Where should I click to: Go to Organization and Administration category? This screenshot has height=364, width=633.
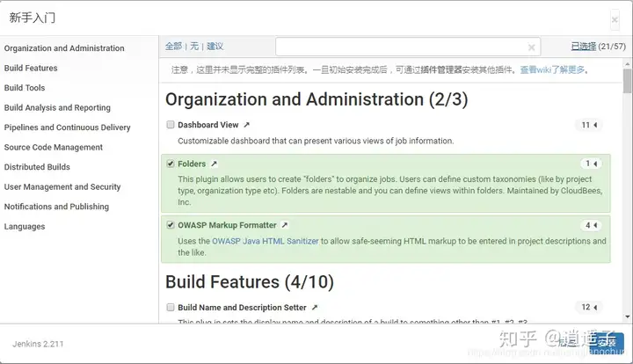pyautogui.click(x=64, y=48)
